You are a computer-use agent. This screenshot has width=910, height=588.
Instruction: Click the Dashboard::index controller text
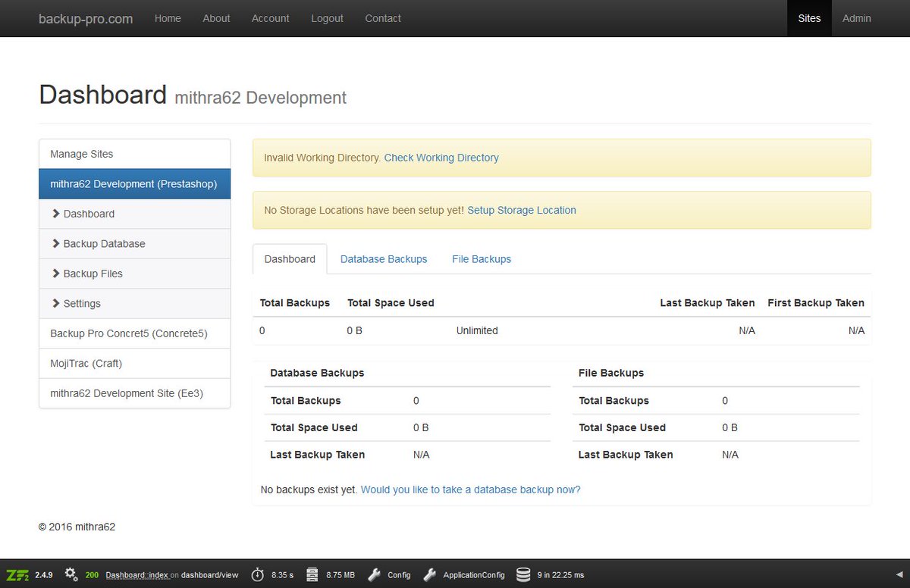point(136,575)
